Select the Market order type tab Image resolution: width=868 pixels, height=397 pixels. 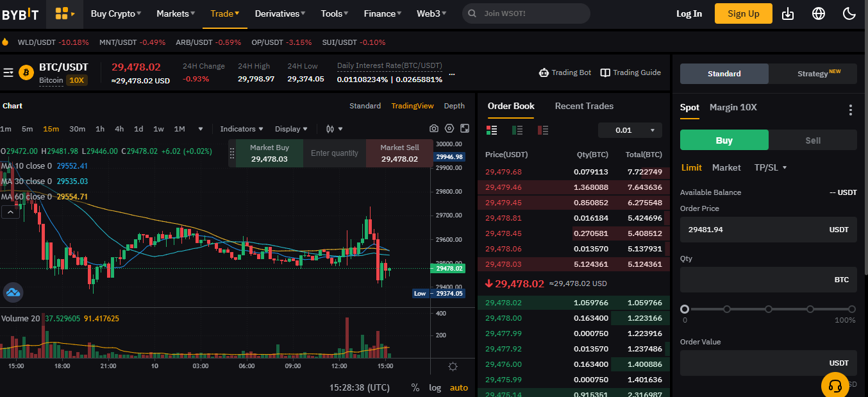click(x=726, y=167)
